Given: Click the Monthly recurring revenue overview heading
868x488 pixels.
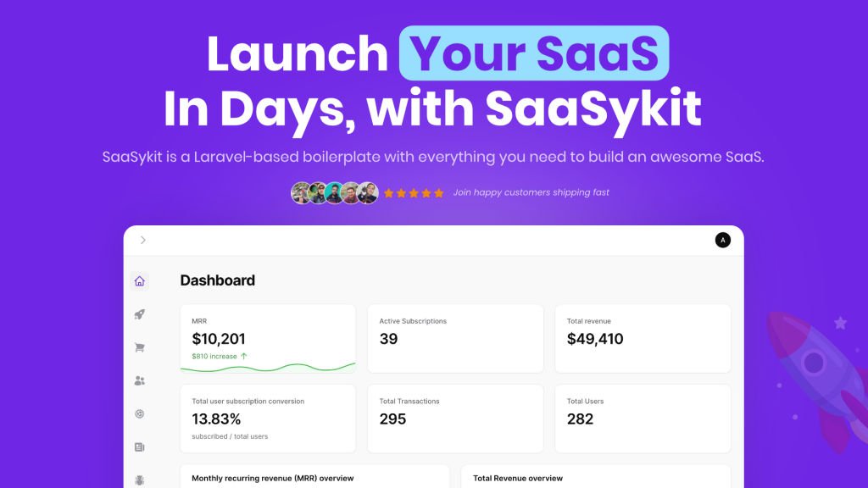Looking at the screenshot, I should click(272, 479).
